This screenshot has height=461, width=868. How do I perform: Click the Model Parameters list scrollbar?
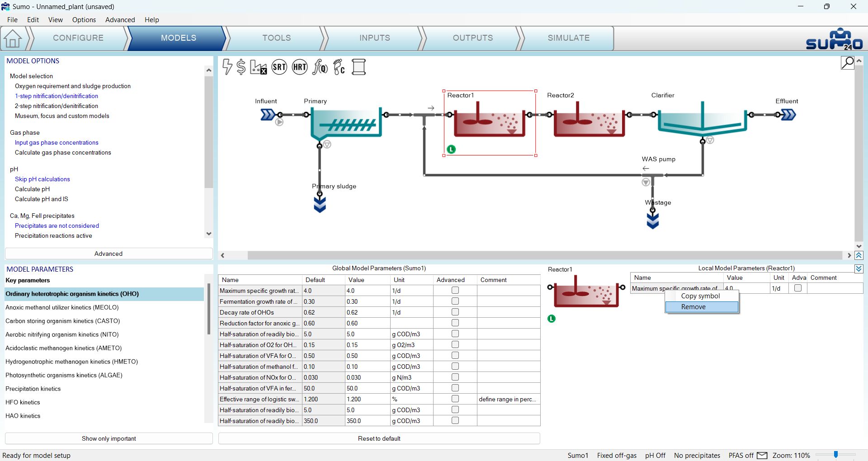point(208,309)
